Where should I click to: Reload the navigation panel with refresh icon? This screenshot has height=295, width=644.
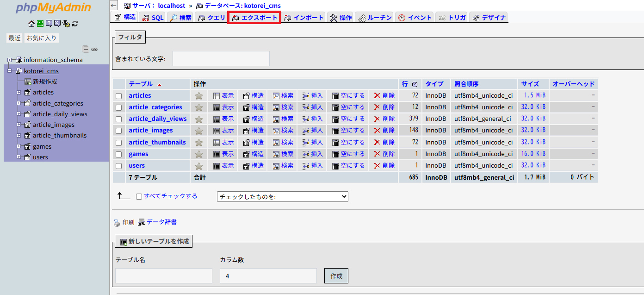[75, 24]
